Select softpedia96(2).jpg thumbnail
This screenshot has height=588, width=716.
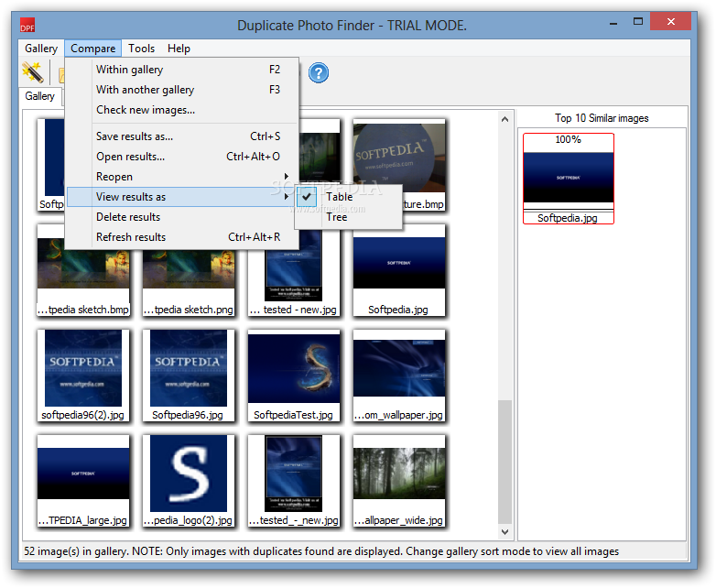pos(83,376)
